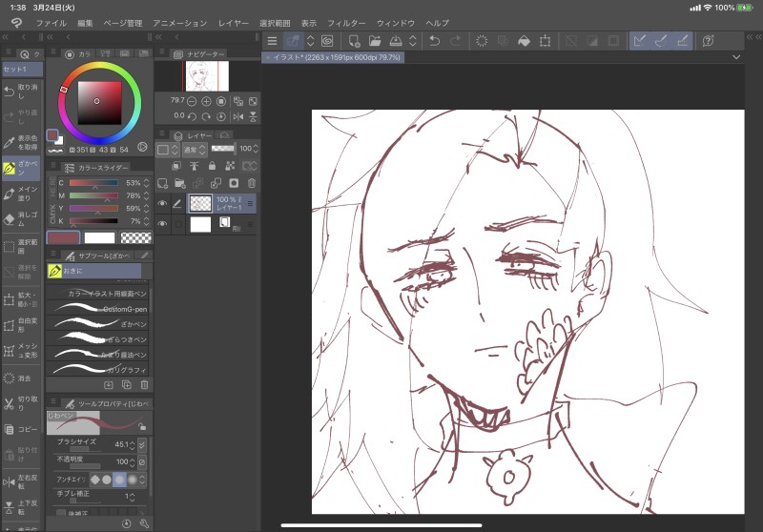Open the help question mark icon

click(x=708, y=41)
